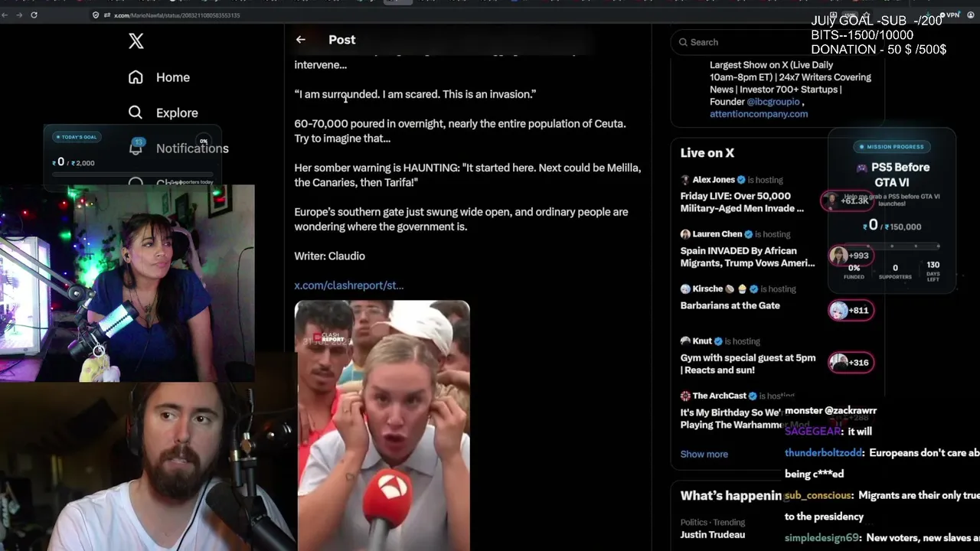Open the Explore navigation item

(x=163, y=112)
